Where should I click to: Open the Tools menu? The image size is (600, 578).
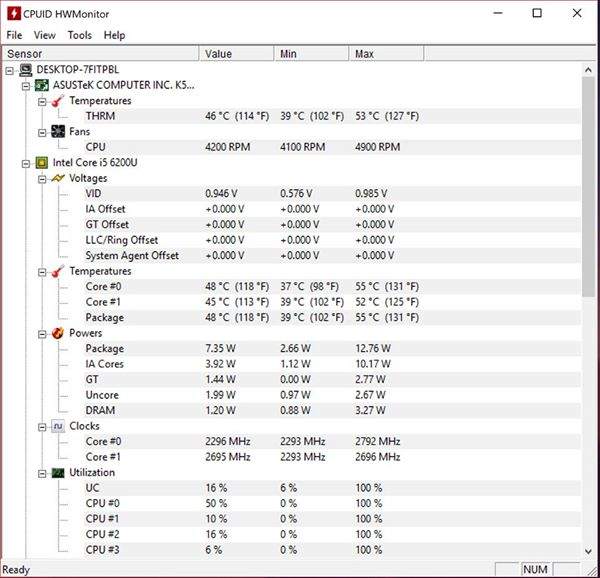(x=79, y=35)
